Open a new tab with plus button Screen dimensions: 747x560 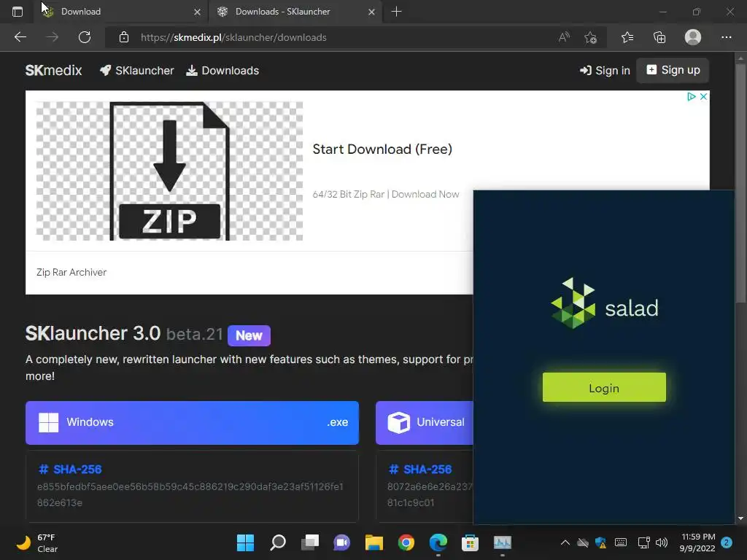coord(396,12)
